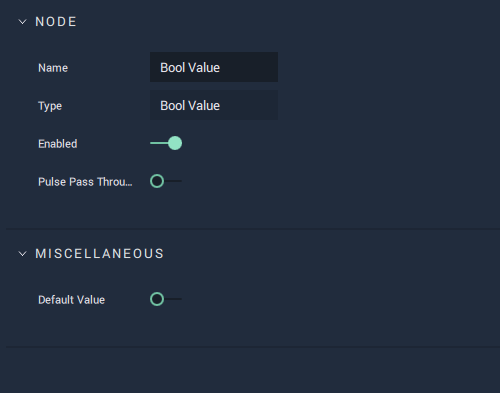
Task: Click the green knob of Enabled switch
Action: point(175,143)
